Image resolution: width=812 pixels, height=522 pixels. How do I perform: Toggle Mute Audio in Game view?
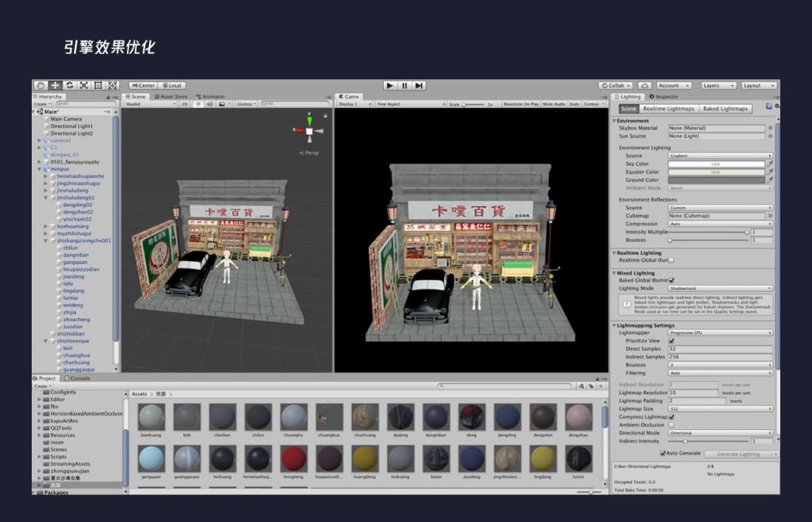point(554,104)
